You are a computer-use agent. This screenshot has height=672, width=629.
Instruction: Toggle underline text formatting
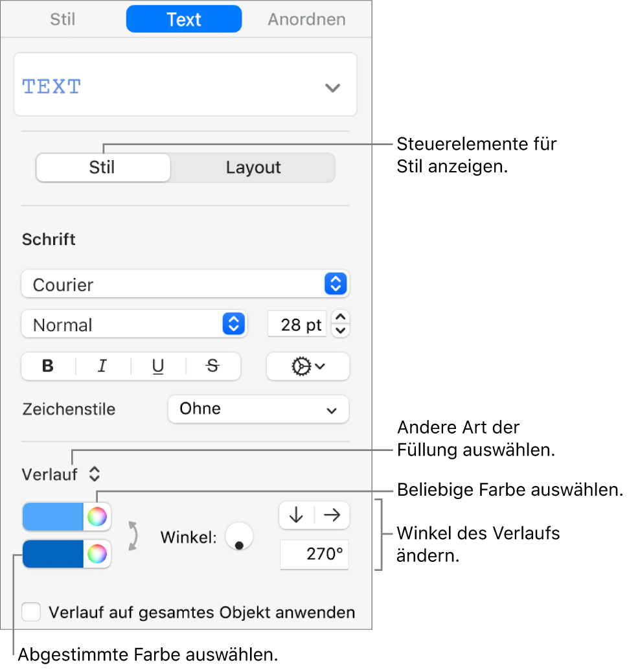tap(158, 366)
